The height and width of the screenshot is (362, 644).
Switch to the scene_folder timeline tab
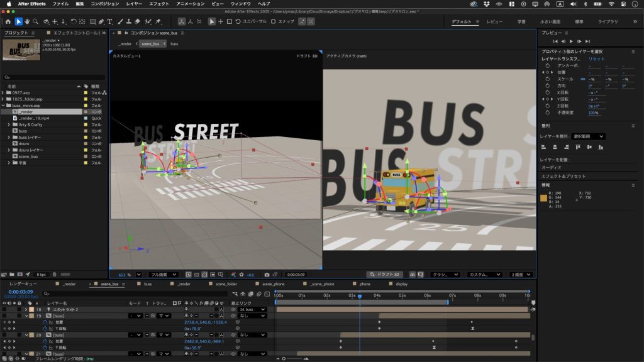[x=226, y=284]
